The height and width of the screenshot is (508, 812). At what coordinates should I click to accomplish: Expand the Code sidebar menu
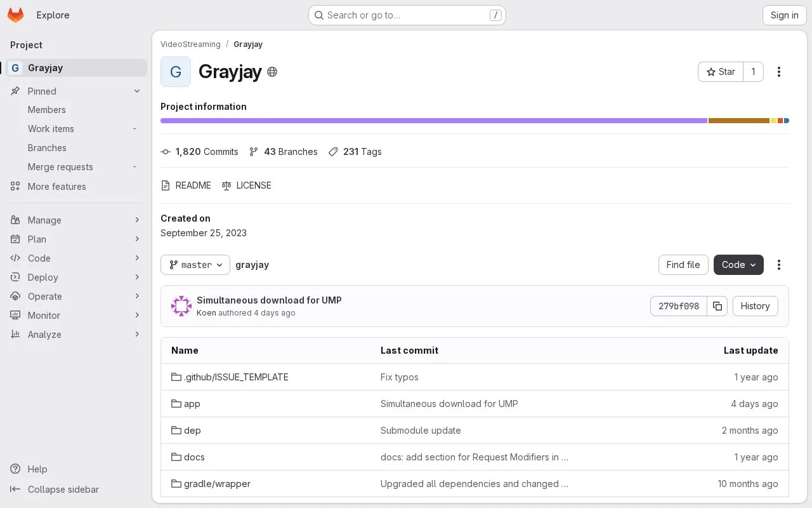pyautogui.click(x=76, y=258)
